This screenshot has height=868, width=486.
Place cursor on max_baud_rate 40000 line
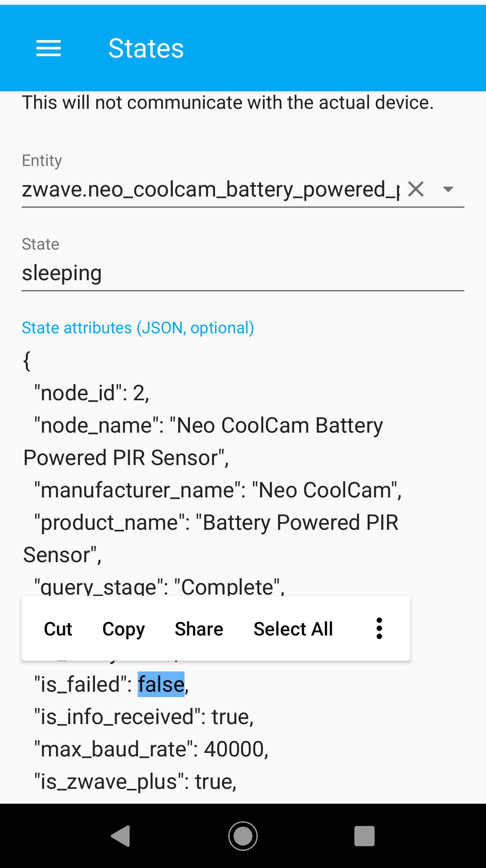(151, 749)
